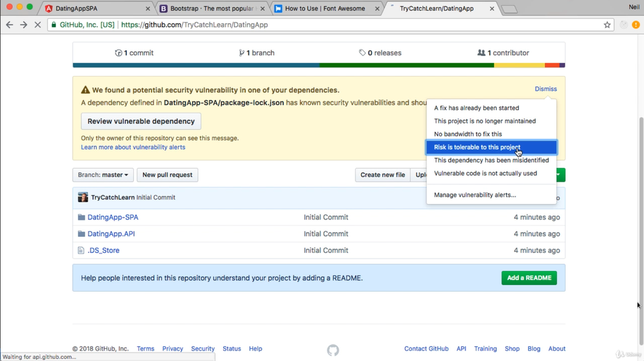Open Learn more about vulnerability alerts link
Screen dimensions: 644x361
pos(133,147)
